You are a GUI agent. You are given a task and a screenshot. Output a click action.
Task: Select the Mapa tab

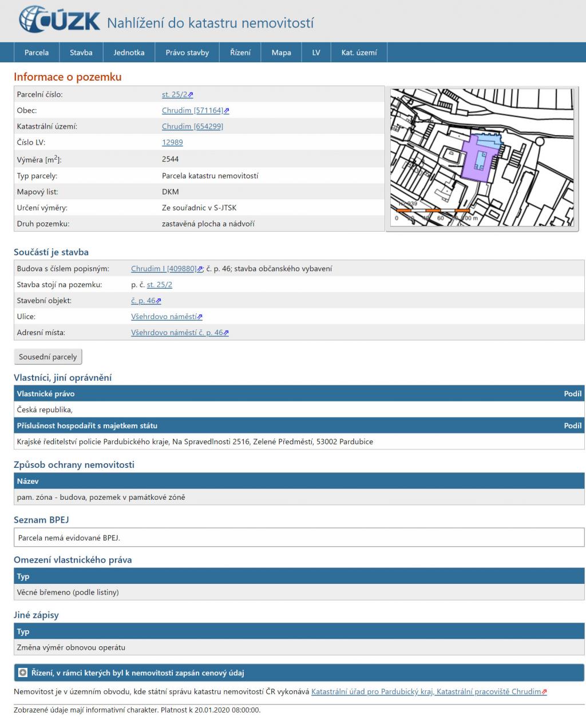pos(281,53)
